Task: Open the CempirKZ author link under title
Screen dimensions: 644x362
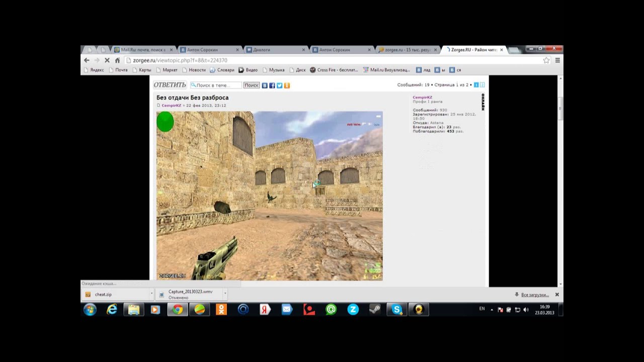Action: (x=172, y=106)
